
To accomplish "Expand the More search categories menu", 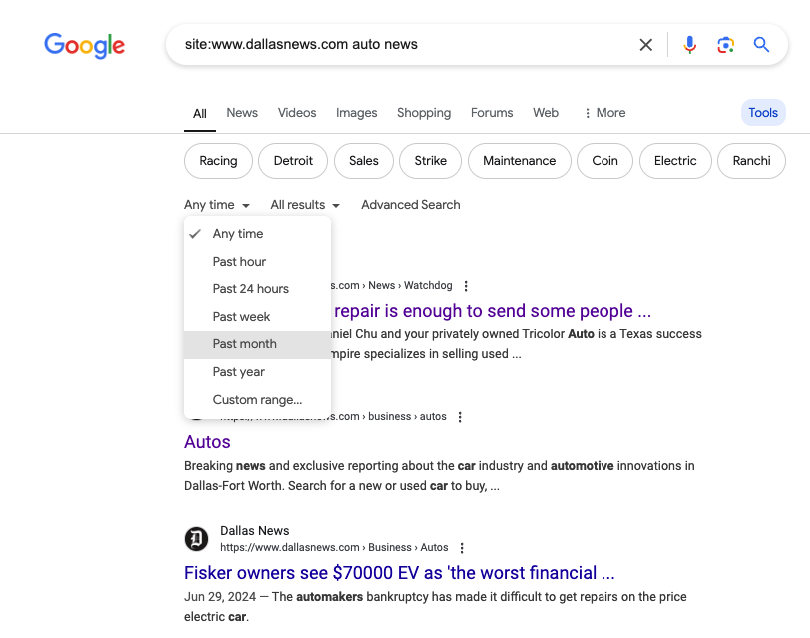I will pos(604,113).
